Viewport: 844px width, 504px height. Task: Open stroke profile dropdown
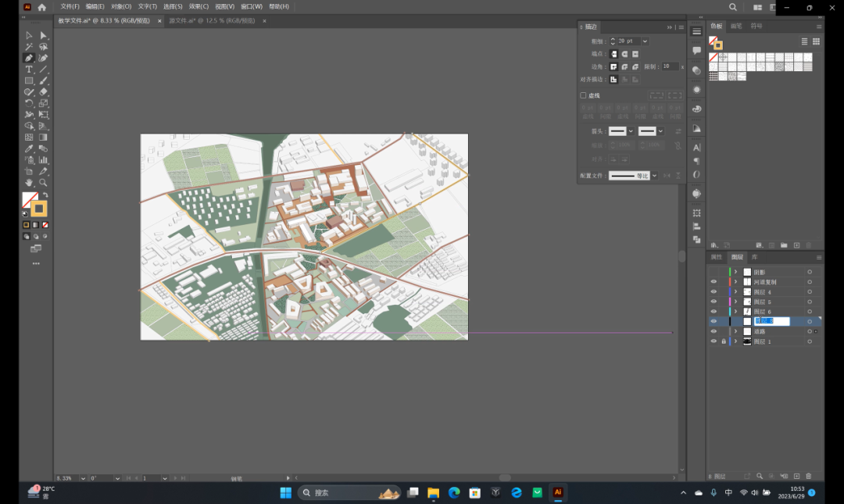point(655,176)
